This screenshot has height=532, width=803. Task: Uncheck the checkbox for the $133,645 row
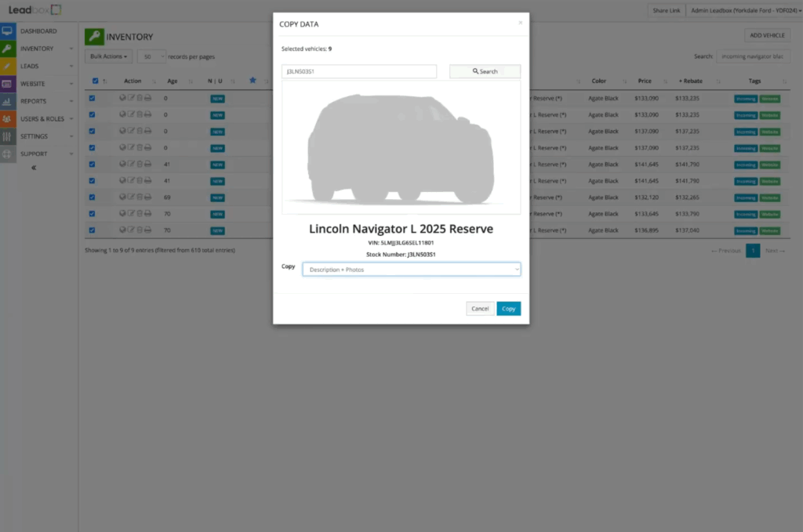pyautogui.click(x=93, y=213)
